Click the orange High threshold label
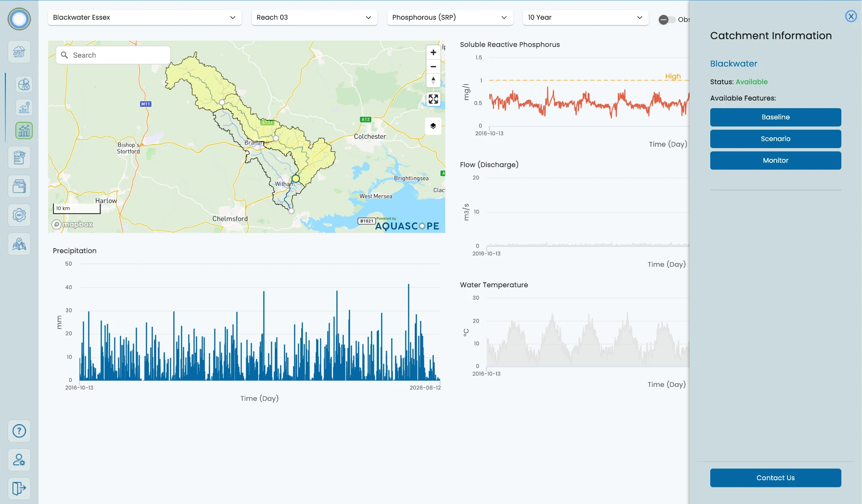This screenshot has width=862, height=504. [x=673, y=76]
